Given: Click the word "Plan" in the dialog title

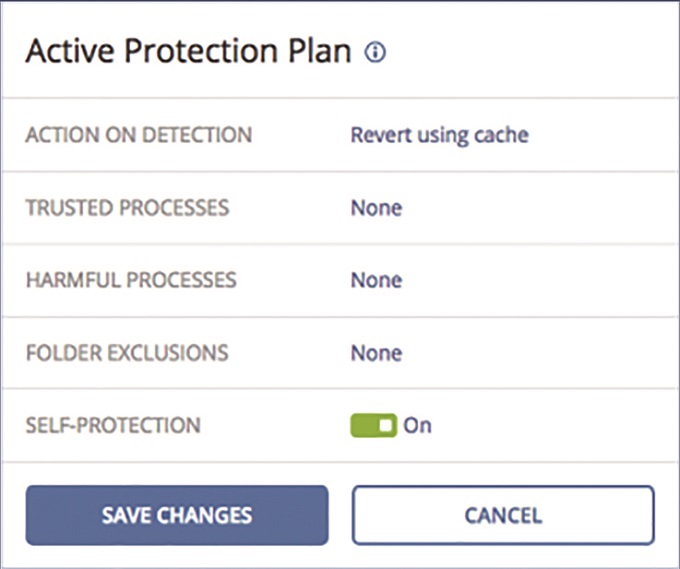Looking at the screenshot, I should pyautogui.click(x=320, y=51).
